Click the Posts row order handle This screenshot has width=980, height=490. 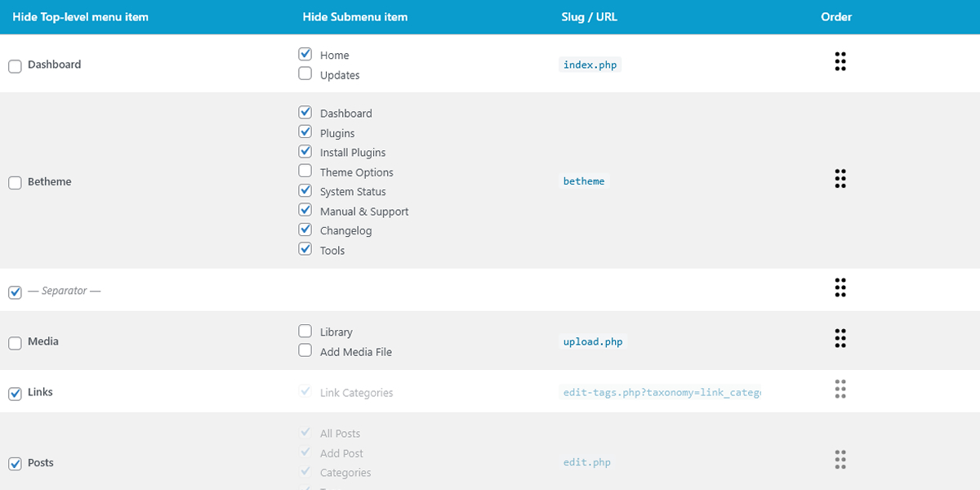(840, 460)
